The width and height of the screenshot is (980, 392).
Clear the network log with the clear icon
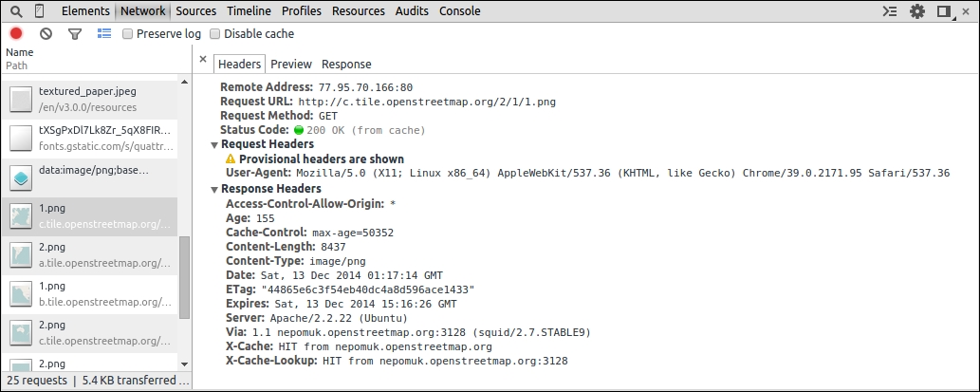[x=46, y=33]
